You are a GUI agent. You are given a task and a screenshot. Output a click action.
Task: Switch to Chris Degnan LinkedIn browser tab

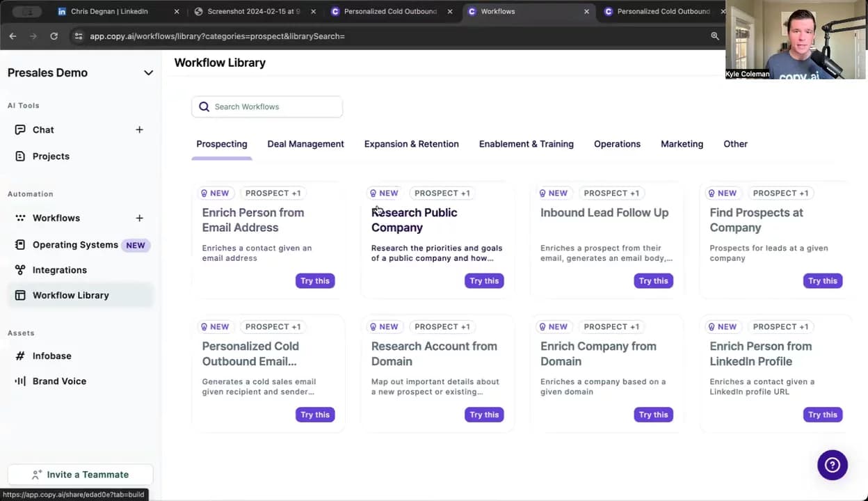109,11
